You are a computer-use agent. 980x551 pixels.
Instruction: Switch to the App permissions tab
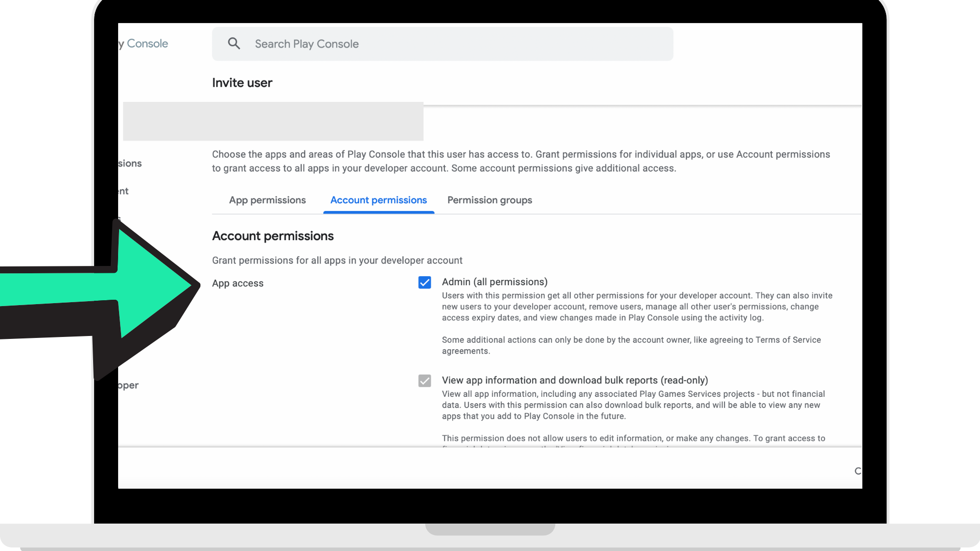(x=267, y=200)
